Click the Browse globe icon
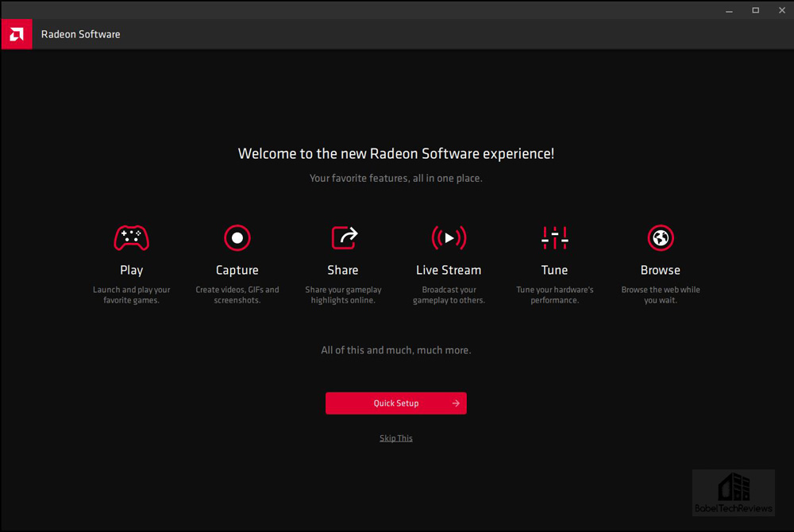 661,238
